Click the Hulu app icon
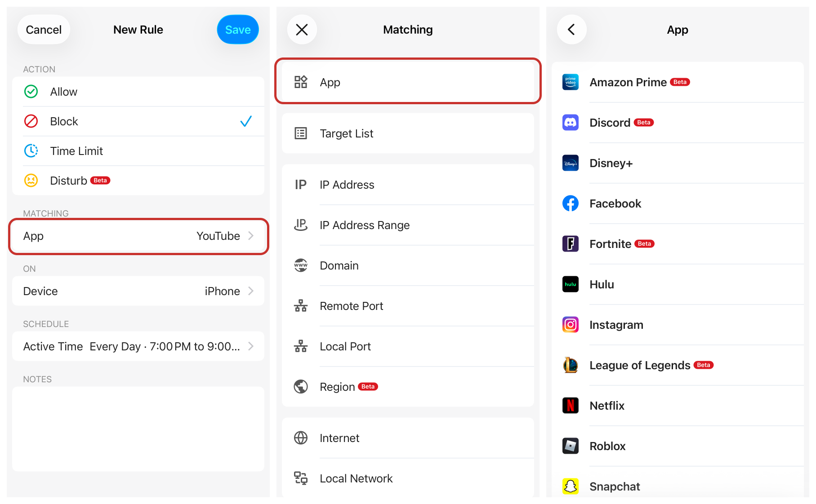Screen dimensions: 816x504 pyautogui.click(x=570, y=284)
